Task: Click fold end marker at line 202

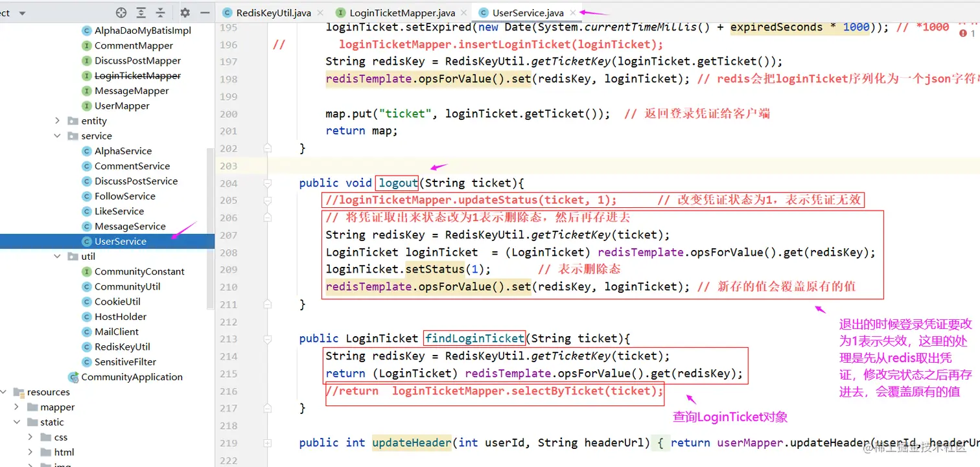Action: (x=267, y=148)
